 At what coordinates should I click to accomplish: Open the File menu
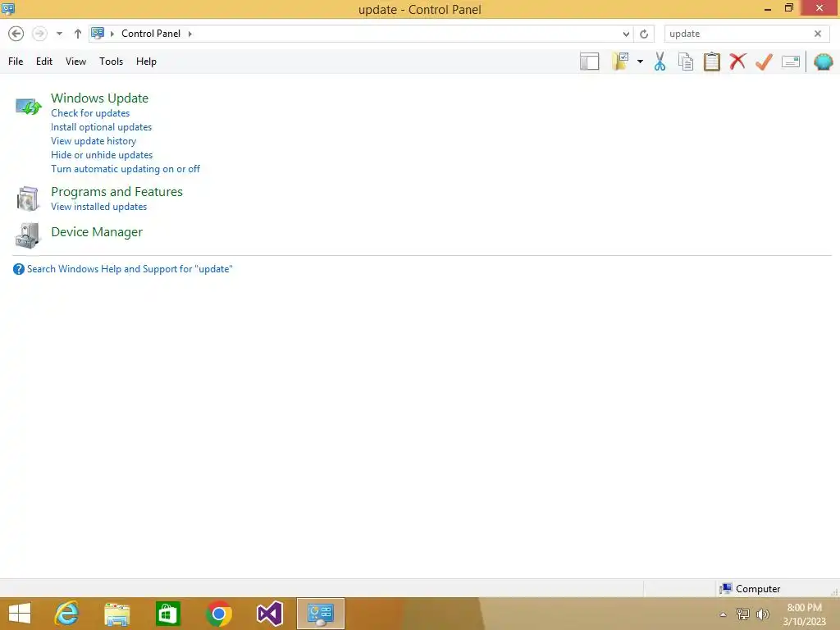pos(16,62)
